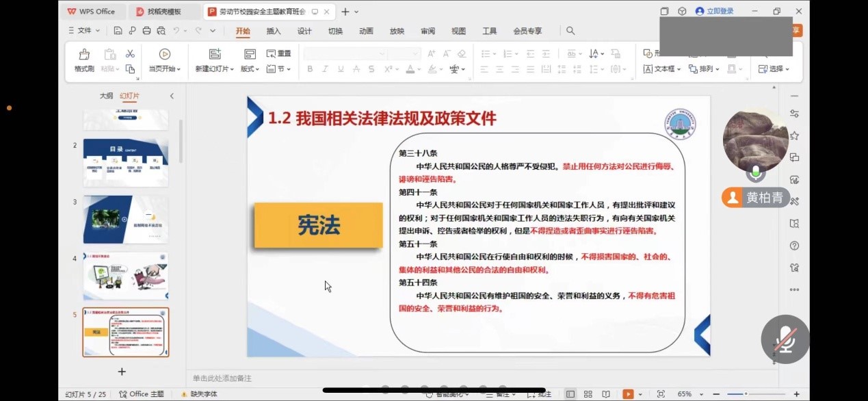Screen dimensions: 868x401
Task: Select slide 3 thumbnail in left panel
Action: (x=126, y=219)
